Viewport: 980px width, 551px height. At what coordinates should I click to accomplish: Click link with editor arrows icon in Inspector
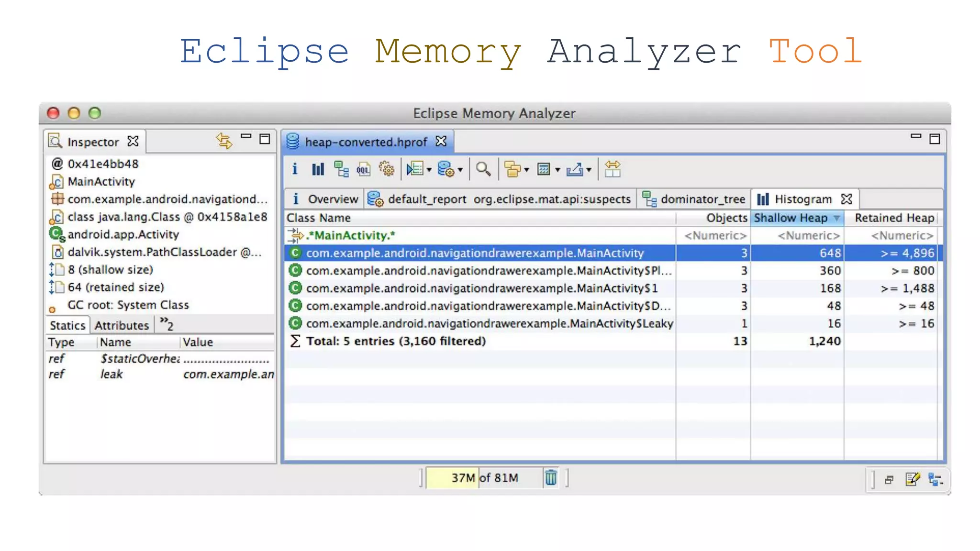pos(224,141)
